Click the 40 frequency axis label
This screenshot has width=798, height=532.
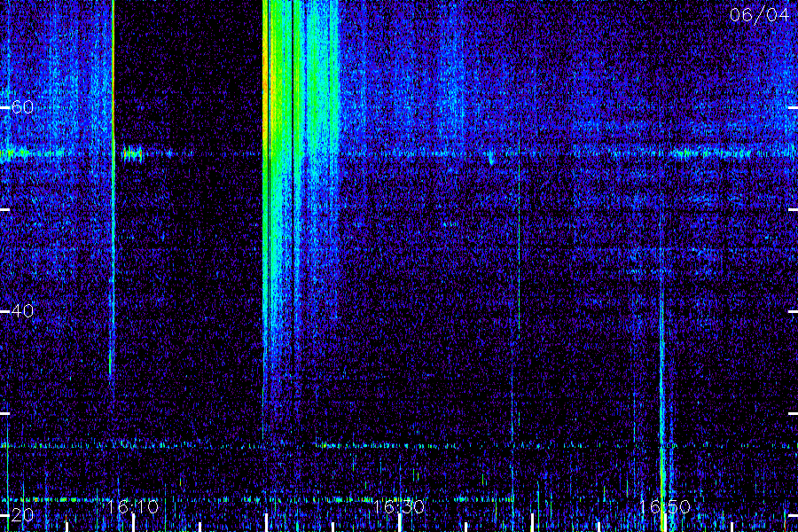pyautogui.click(x=22, y=310)
